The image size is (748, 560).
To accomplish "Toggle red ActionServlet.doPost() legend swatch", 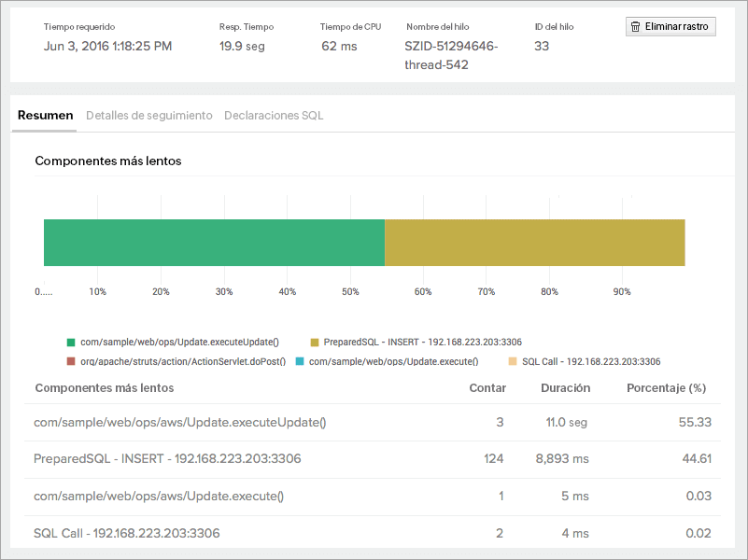I will 71,361.
